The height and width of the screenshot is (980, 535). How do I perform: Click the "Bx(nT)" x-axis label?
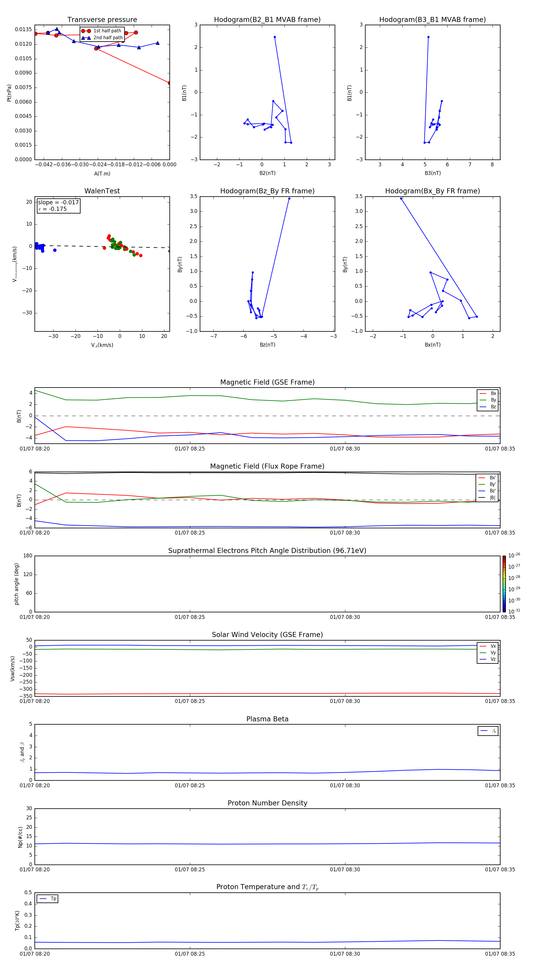pos(432,345)
